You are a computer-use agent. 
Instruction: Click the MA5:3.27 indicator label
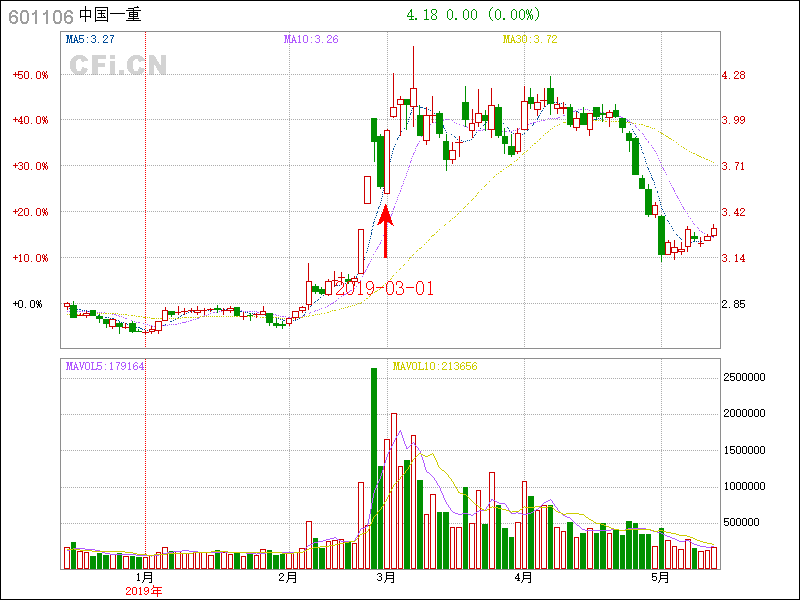click(x=90, y=40)
